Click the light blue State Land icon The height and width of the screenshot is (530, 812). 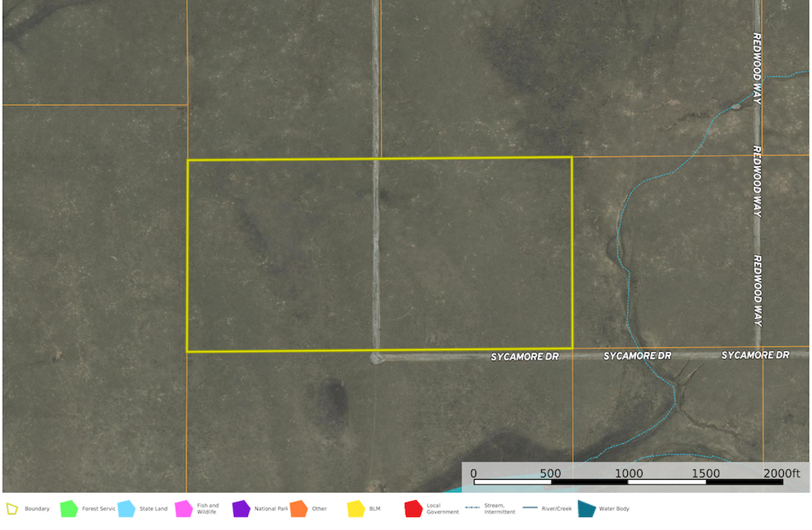point(126,509)
